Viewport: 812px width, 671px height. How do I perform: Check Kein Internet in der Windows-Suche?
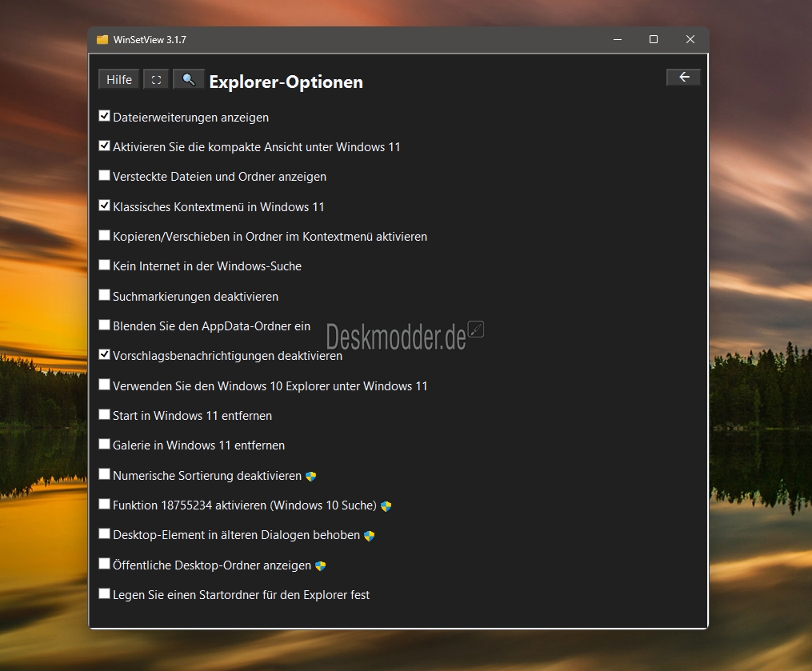[x=105, y=265]
